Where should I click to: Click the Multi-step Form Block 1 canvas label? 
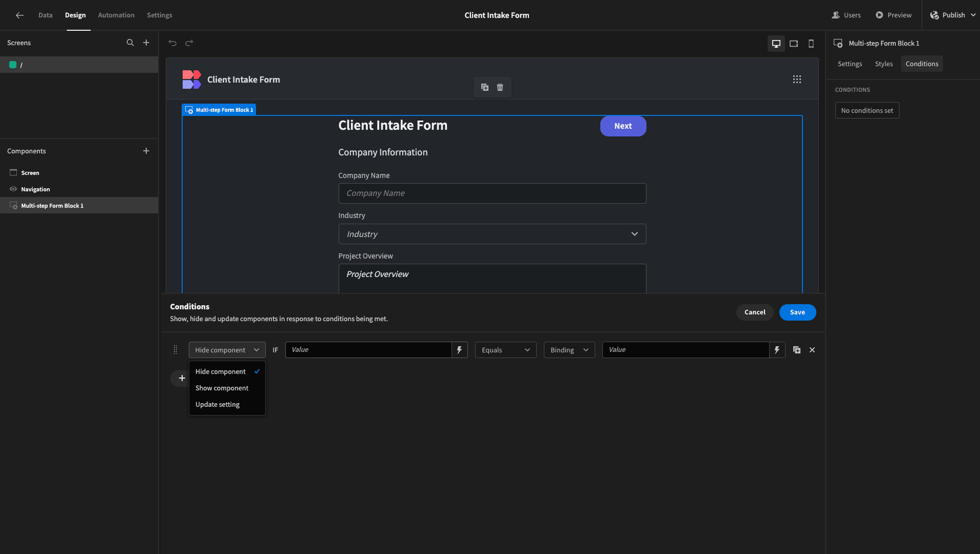[219, 110]
